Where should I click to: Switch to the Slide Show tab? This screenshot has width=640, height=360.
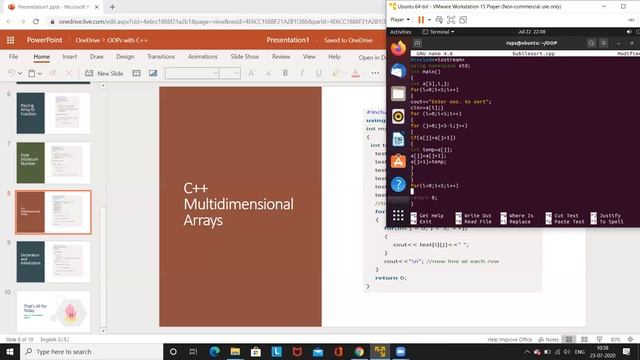pyautogui.click(x=245, y=57)
